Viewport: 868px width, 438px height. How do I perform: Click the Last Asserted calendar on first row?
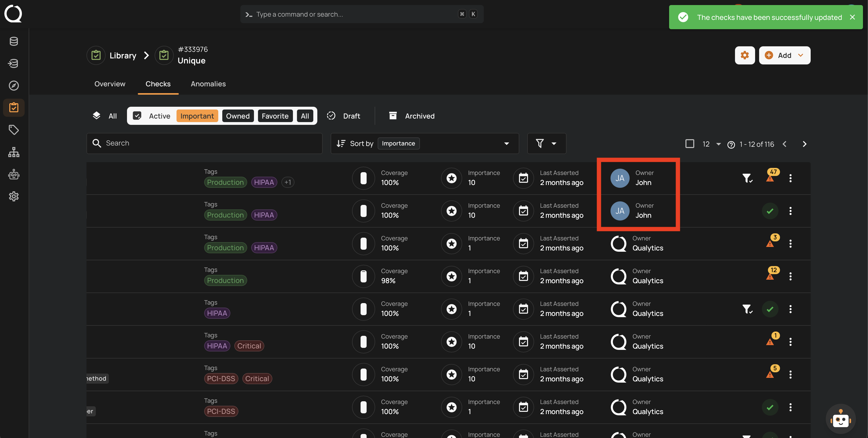point(523,178)
